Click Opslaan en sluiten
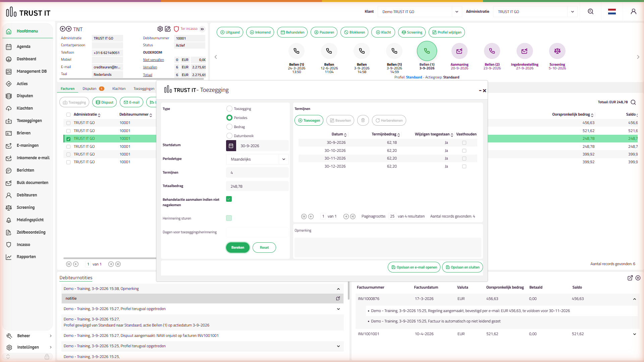 [462, 267]
